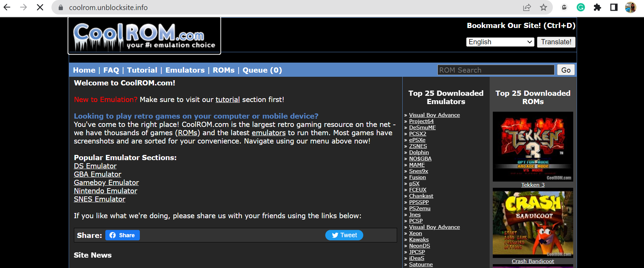Click the browser back arrow
This screenshot has width=644, height=268.
pos(7,7)
